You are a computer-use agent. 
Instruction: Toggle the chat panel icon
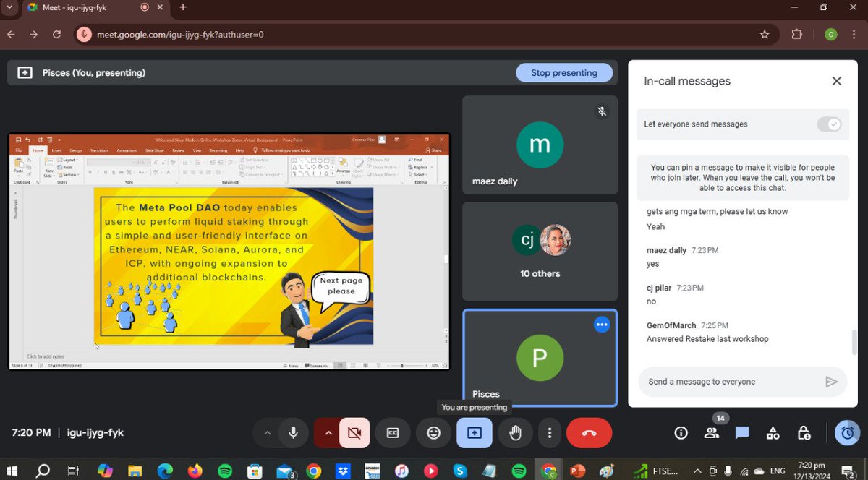click(x=742, y=433)
